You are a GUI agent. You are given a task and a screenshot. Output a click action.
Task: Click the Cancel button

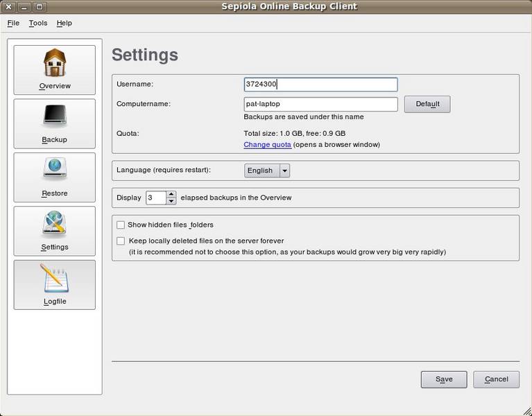coord(496,379)
